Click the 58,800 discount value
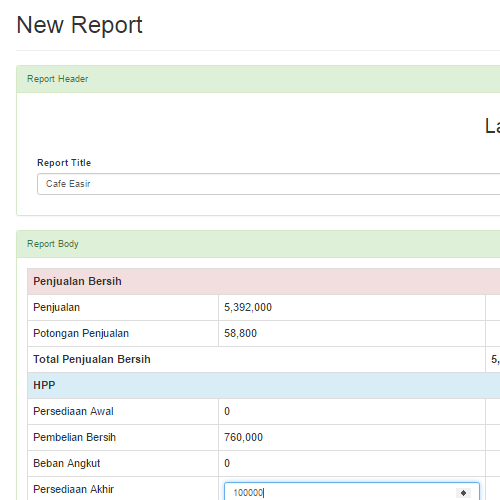 [240, 333]
